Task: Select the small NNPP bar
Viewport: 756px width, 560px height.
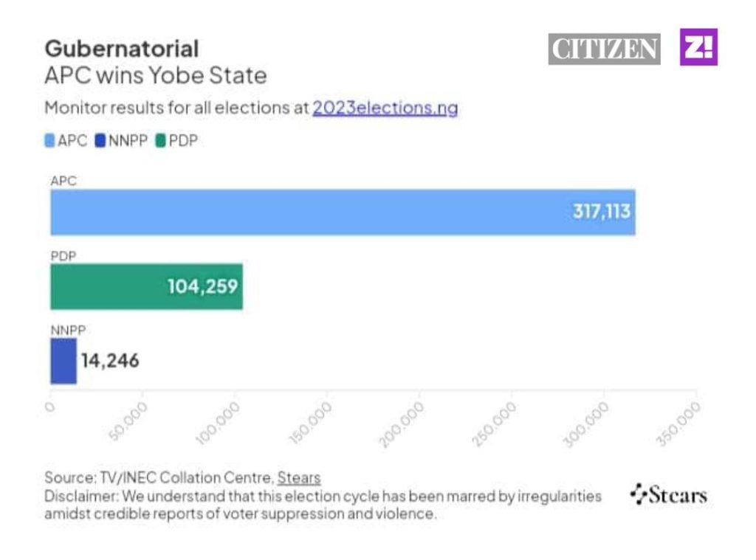Action: pyautogui.click(x=63, y=362)
